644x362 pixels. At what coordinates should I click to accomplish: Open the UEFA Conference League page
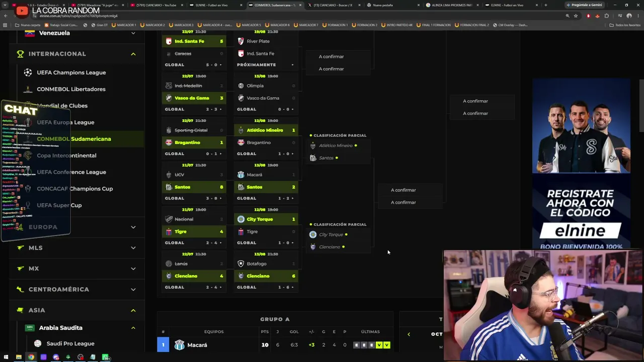pos(71,172)
